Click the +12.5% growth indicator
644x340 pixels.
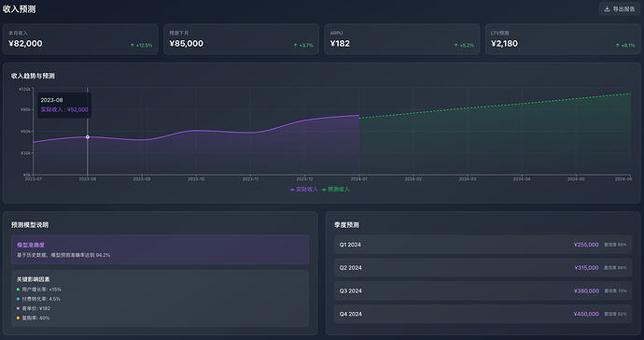tap(141, 45)
